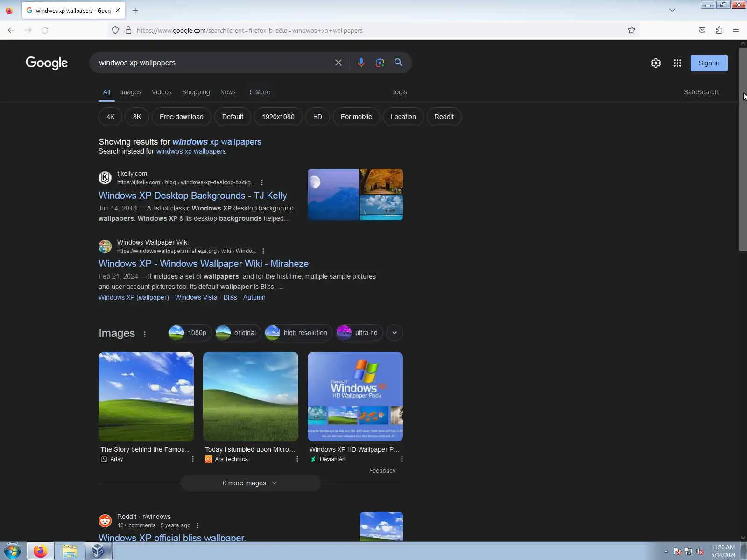Open Firefox extensions puzzle icon

[x=719, y=30]
